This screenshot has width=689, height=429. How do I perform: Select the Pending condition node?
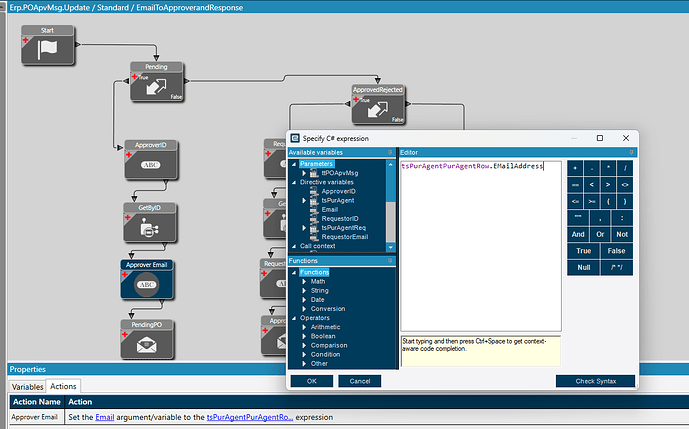pyautogui.click(x=157, y=84)
